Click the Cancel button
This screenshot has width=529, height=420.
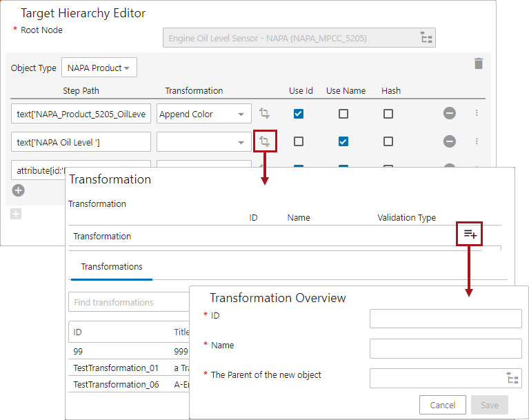click(442, 405)
